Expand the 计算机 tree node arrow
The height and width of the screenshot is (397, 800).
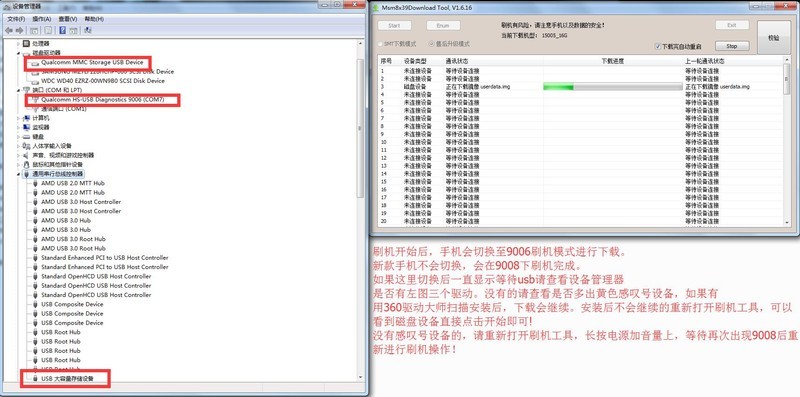19,118
